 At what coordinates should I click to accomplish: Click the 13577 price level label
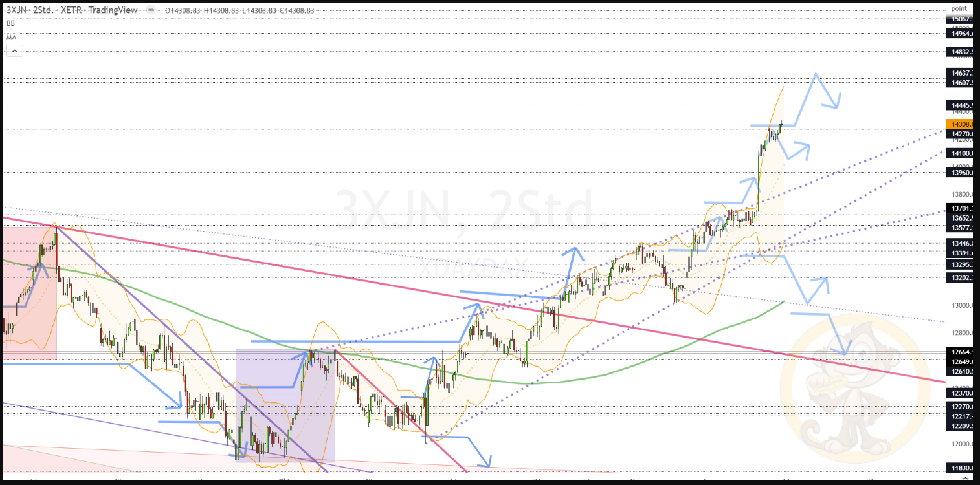[x=960, y=228]
